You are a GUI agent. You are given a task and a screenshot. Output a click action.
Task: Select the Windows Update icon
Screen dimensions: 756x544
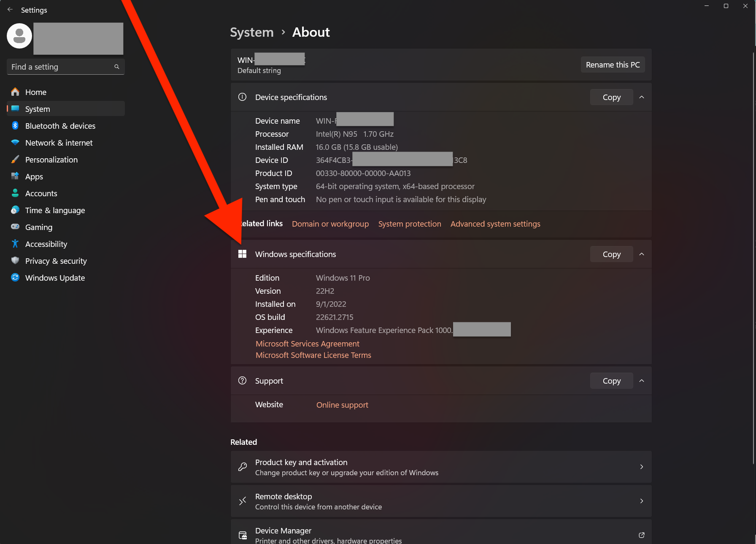[15, 278]
